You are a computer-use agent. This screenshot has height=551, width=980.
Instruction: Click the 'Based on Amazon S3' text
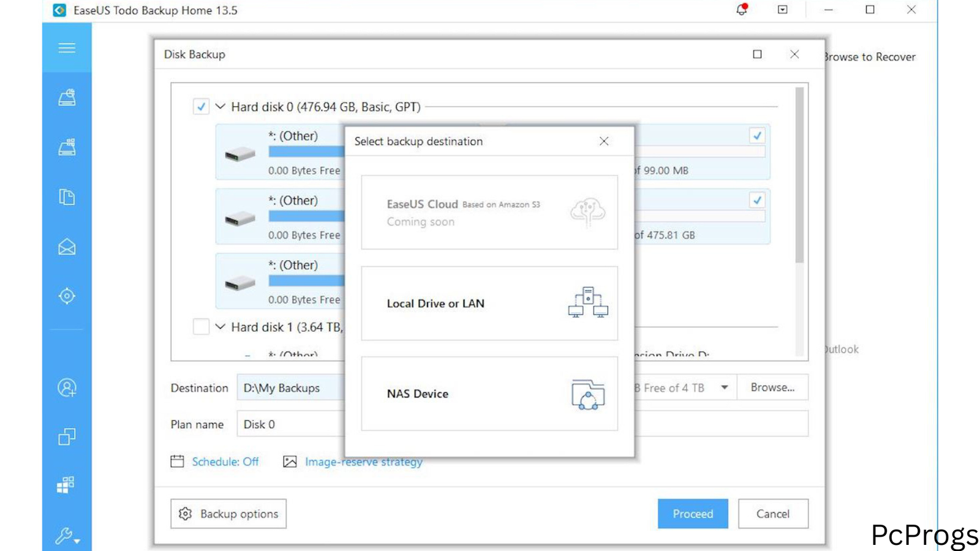coord(501,204)
